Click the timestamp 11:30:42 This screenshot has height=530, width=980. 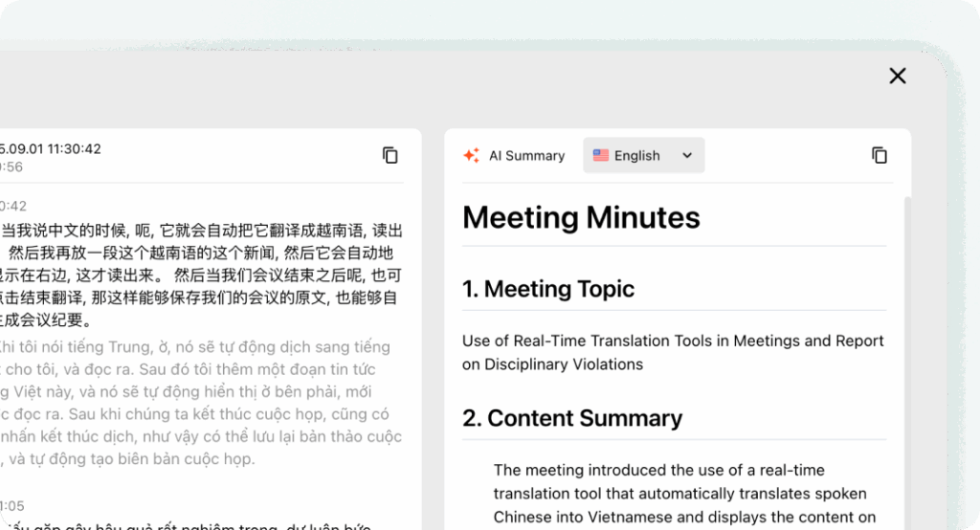[74, 148]
